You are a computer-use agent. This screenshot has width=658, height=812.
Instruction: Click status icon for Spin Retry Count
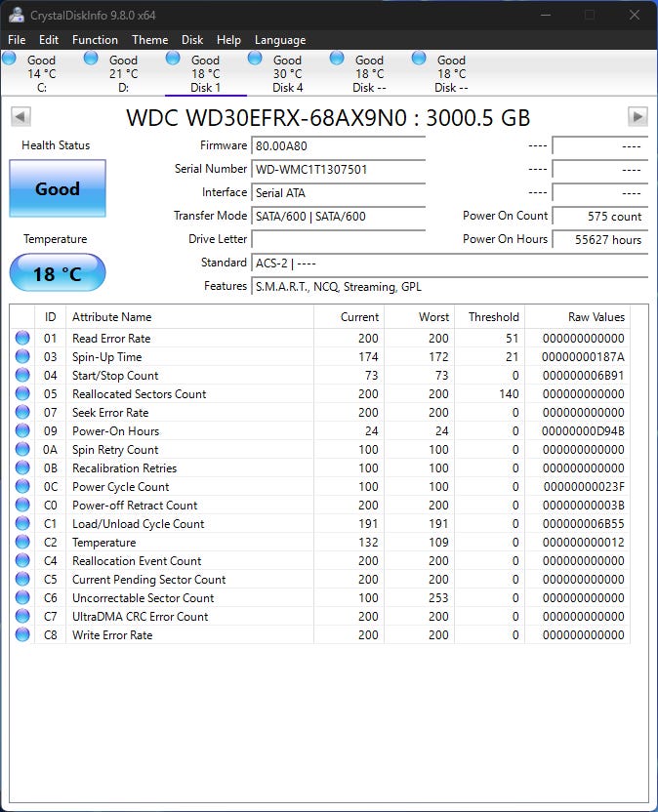(x=22, y=449)
